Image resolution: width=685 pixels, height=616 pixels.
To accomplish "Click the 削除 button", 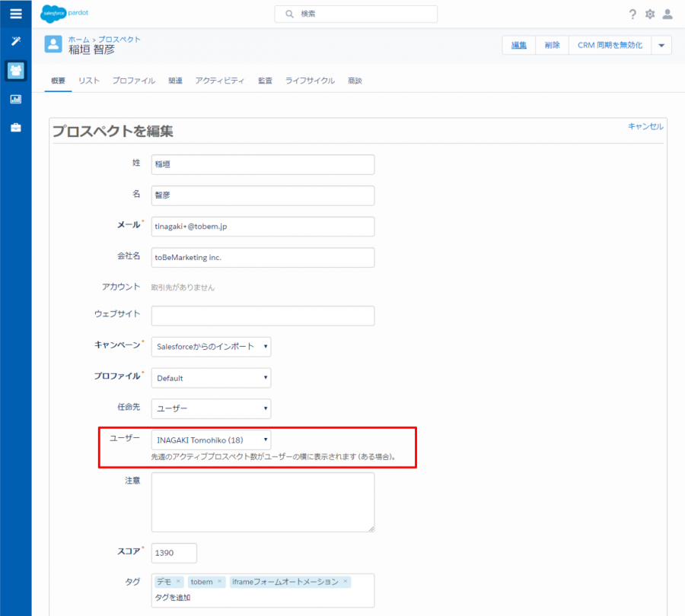I will point(552,46).
